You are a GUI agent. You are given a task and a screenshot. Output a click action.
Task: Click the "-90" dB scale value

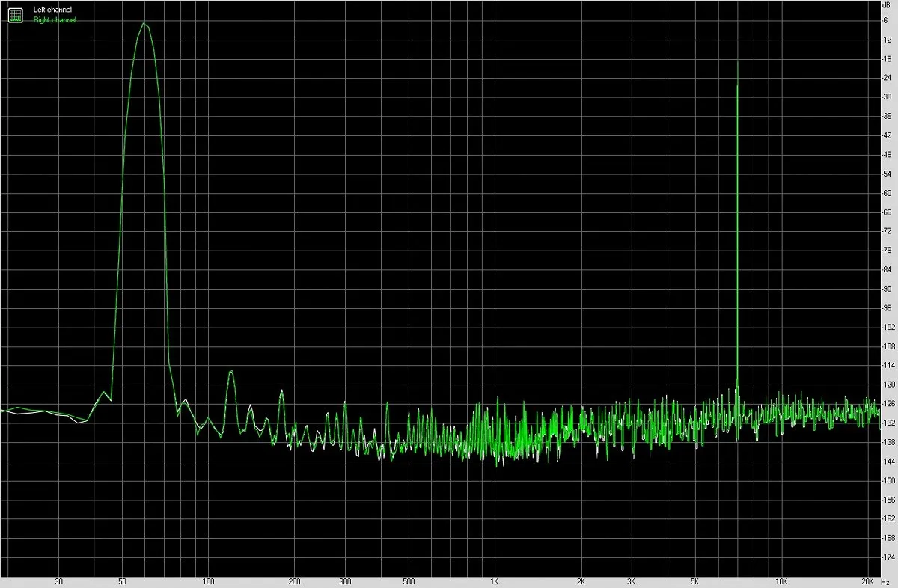pyautogui.click(x=888, y=289)
